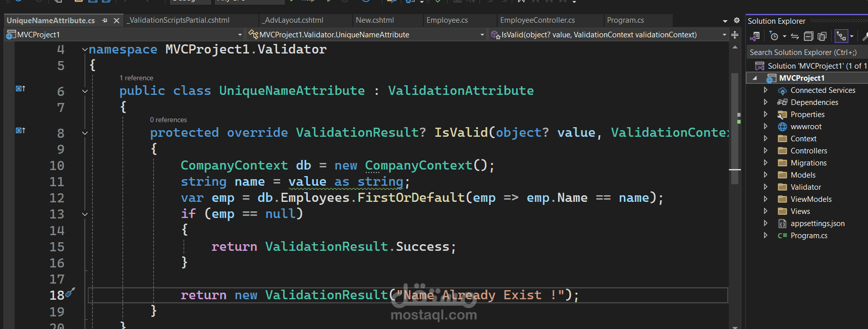Click the IsValid method icon in navigation bar
The width and height of the screenshot is (868, 329).
tap(496, 35)
